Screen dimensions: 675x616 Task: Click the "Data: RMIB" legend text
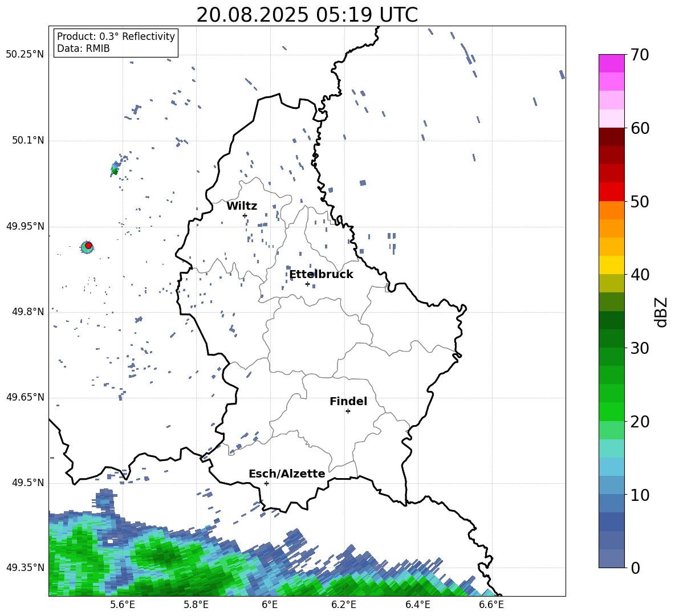coord(83,48)
